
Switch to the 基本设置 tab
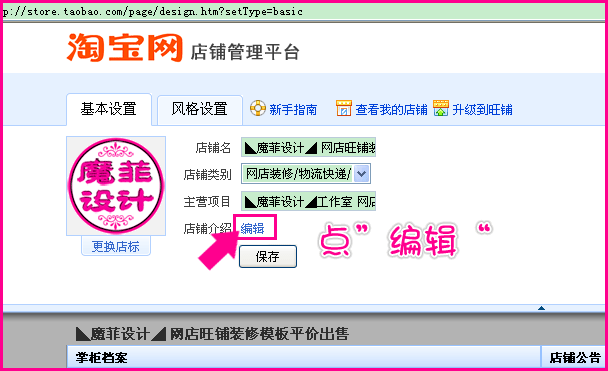pyautogui.click(x=109, y=109)
